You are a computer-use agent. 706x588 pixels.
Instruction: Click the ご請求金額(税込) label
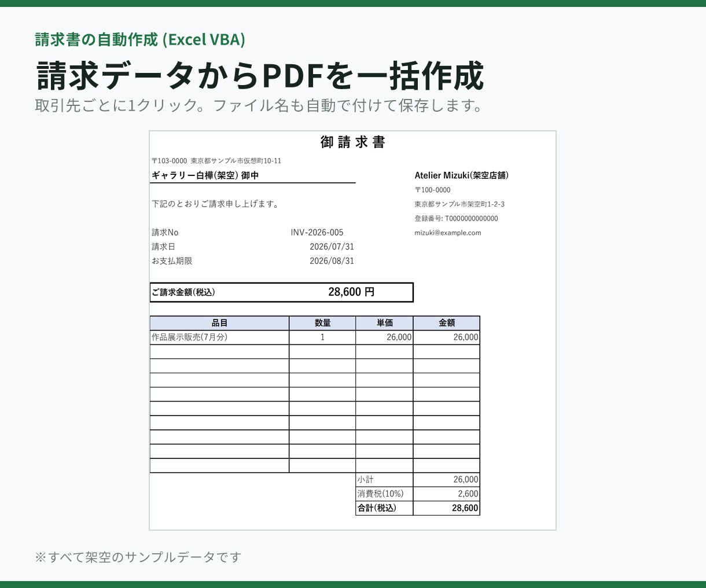(x=183, y=292)
